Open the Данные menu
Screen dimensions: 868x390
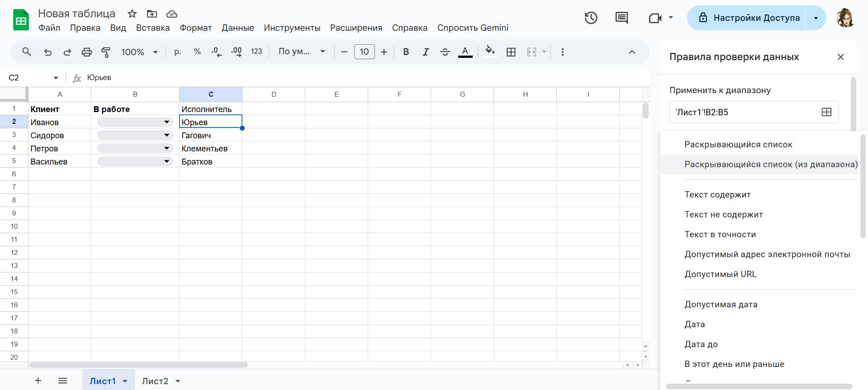237,28
